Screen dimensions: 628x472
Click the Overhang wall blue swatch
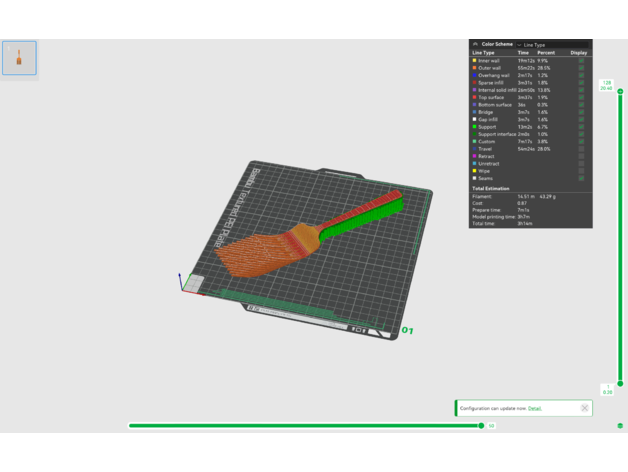475,75
